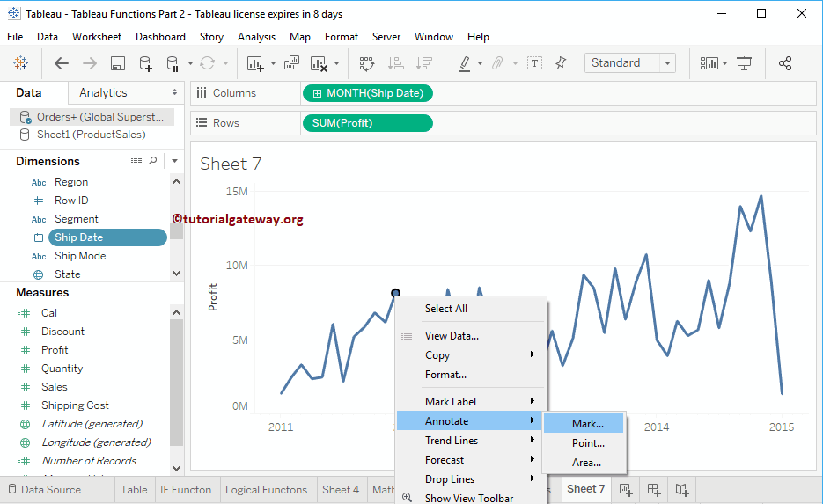Select Orders+ (Global Superstore) data source
Image resolution: width=823 pixels, height=504 pixels.
click(92, 117)
